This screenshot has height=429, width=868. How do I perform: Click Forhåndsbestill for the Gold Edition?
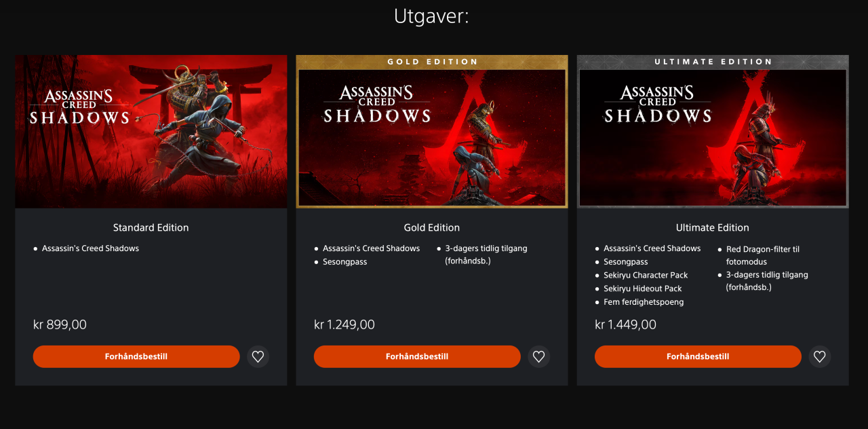tap(417, 356)
